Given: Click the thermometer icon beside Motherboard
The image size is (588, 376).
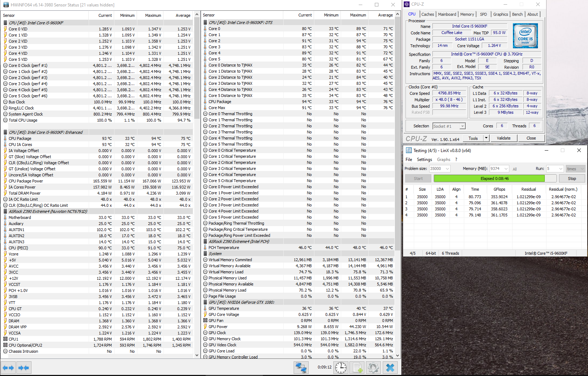Looking at the screenshot, I should (x=5, y=218).
